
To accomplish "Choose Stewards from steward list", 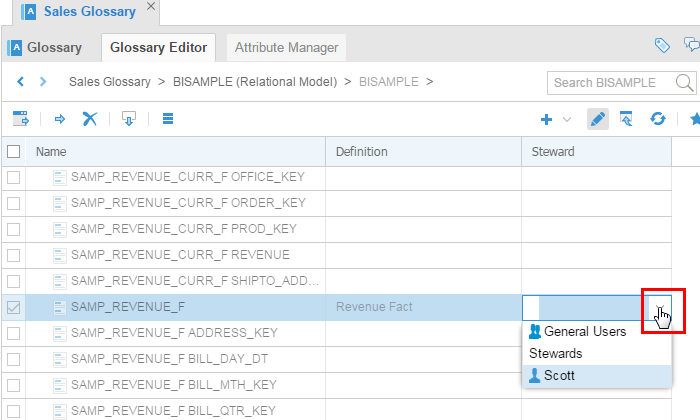I will (x=596, y=353).
